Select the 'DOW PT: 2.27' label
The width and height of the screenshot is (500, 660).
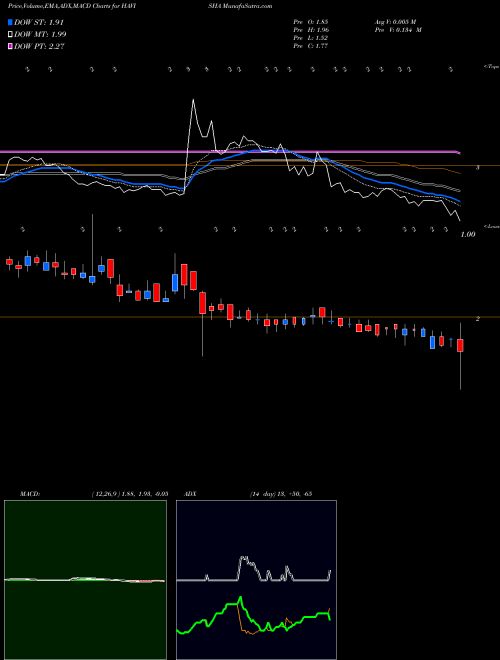click(39, 46)
